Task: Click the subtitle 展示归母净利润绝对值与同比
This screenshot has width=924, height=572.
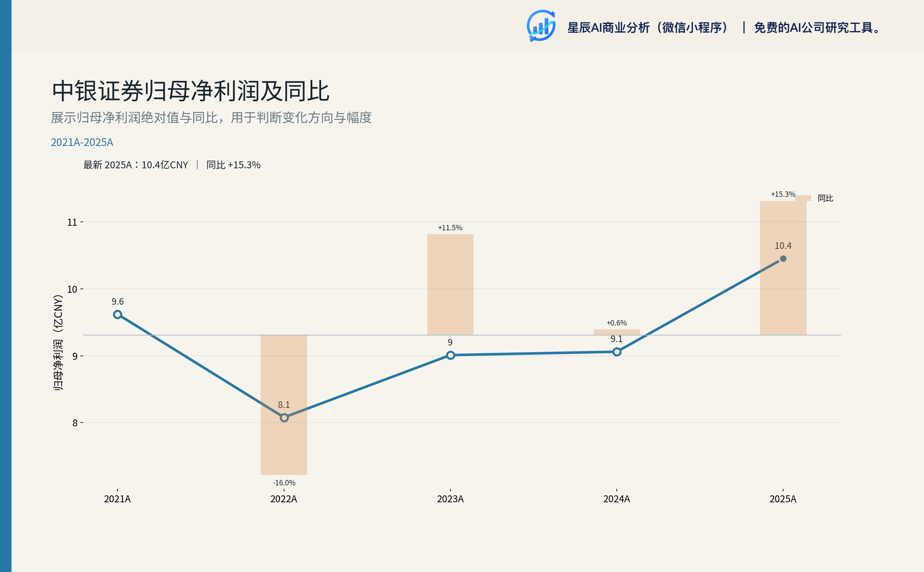Action: [x=211, y=117]
